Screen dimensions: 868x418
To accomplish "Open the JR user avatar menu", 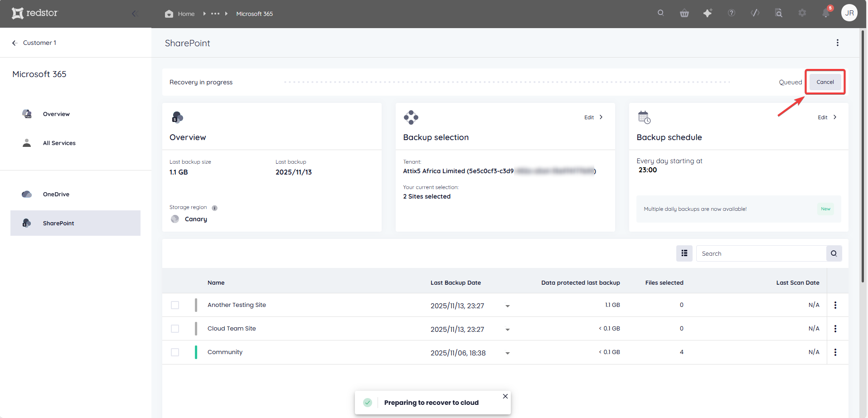I will click(849, 13).
